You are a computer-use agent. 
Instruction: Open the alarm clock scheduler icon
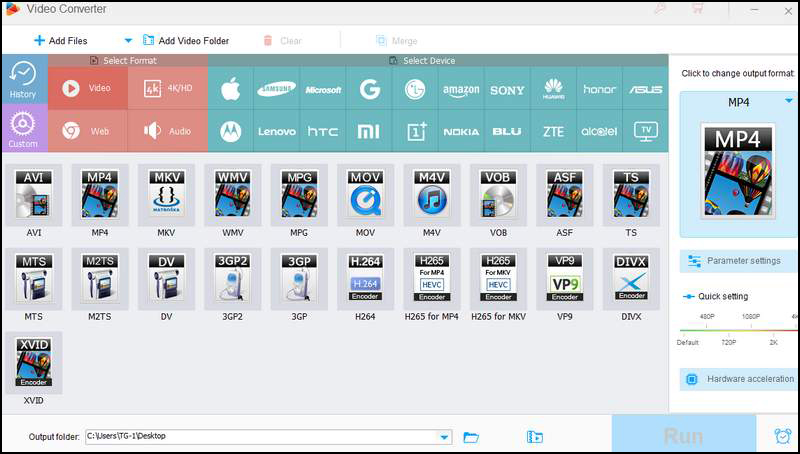click(x=783, y=435)
